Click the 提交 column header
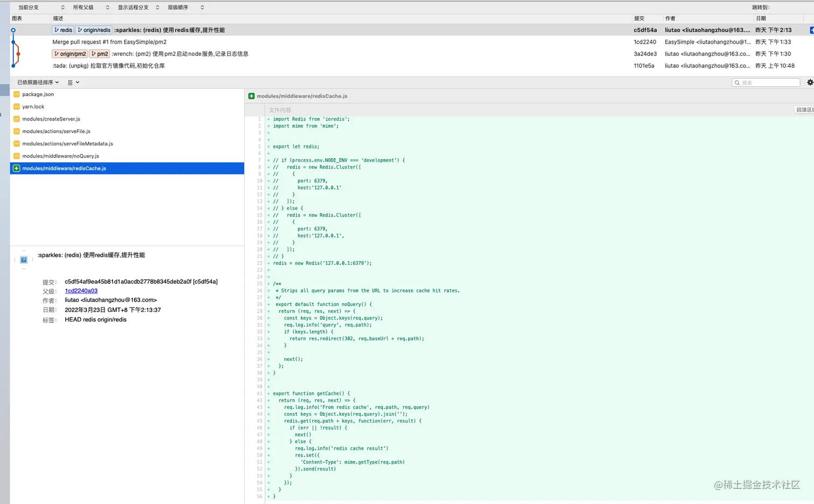Screen dimensions: 814x504 [x=640, y=18]
